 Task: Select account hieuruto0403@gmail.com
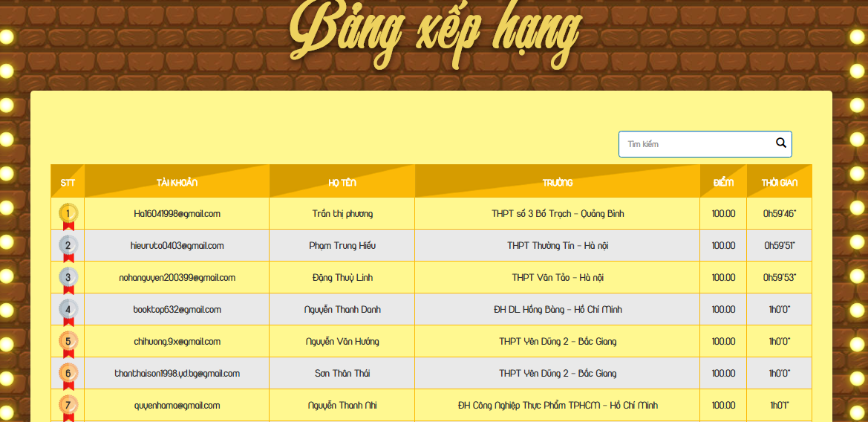click(x=177, y=245)
